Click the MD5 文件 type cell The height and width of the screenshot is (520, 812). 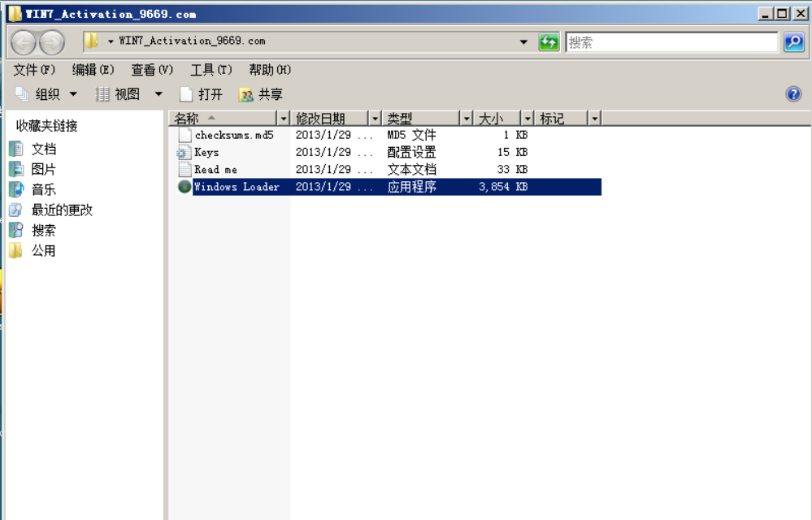click(x=412, y=135)
